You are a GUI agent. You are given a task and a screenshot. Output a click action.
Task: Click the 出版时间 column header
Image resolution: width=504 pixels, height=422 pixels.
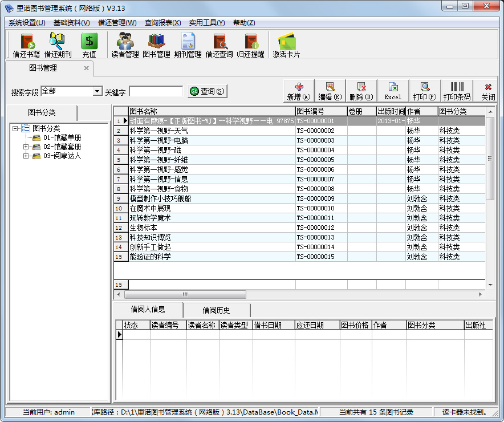tap(391, 111)
